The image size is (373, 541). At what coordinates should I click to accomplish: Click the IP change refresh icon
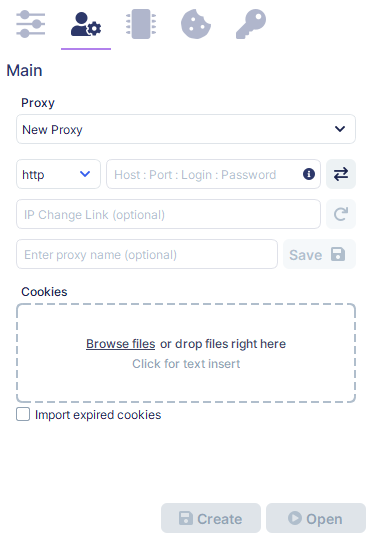coord(341,214)
